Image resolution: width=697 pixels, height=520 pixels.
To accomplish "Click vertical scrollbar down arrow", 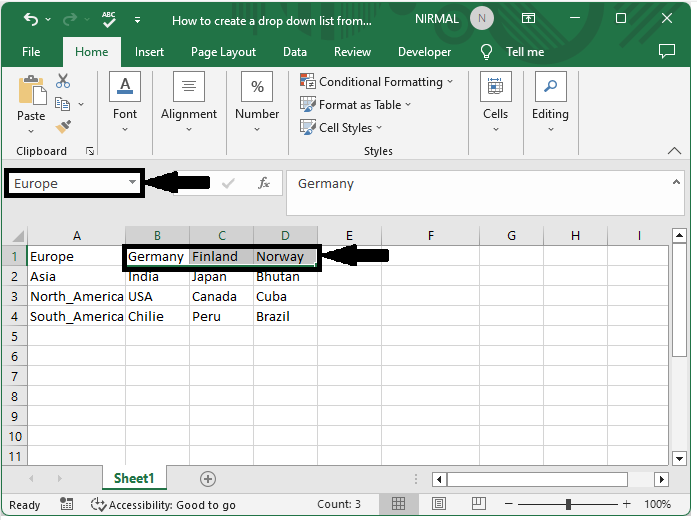I will (679, 458).
